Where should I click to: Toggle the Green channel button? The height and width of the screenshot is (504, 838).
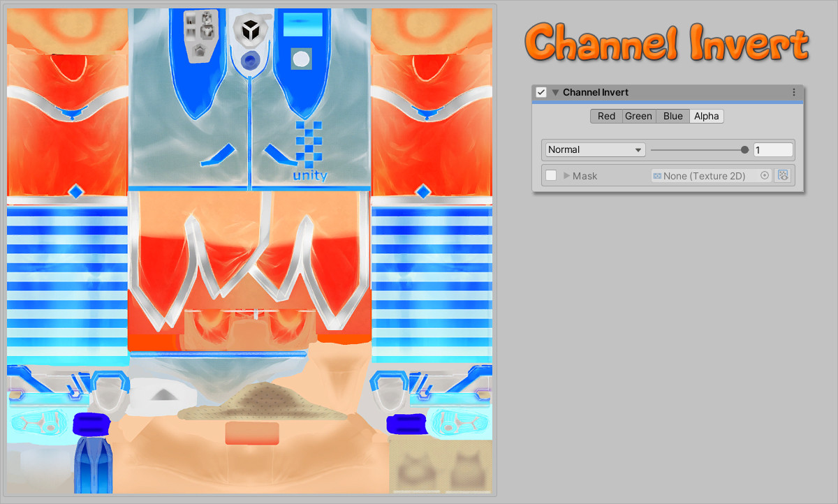[638, 116]
